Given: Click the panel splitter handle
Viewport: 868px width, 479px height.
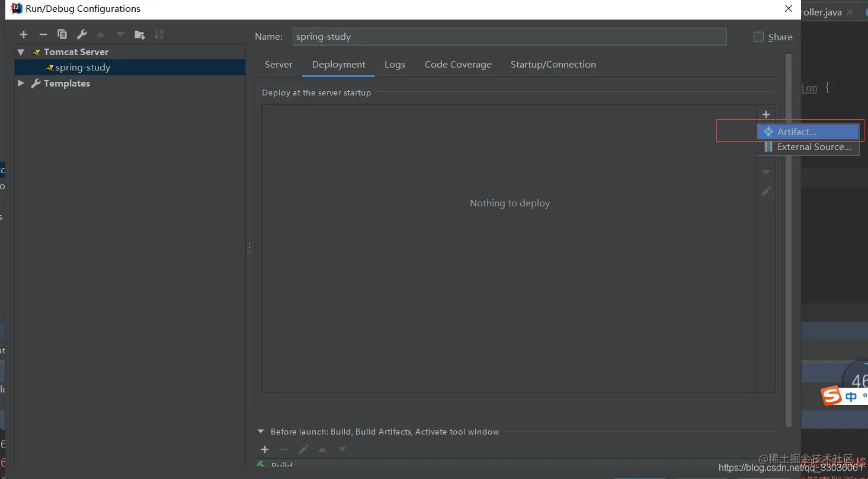Looking at the screenshot, I should click(249, 248).
